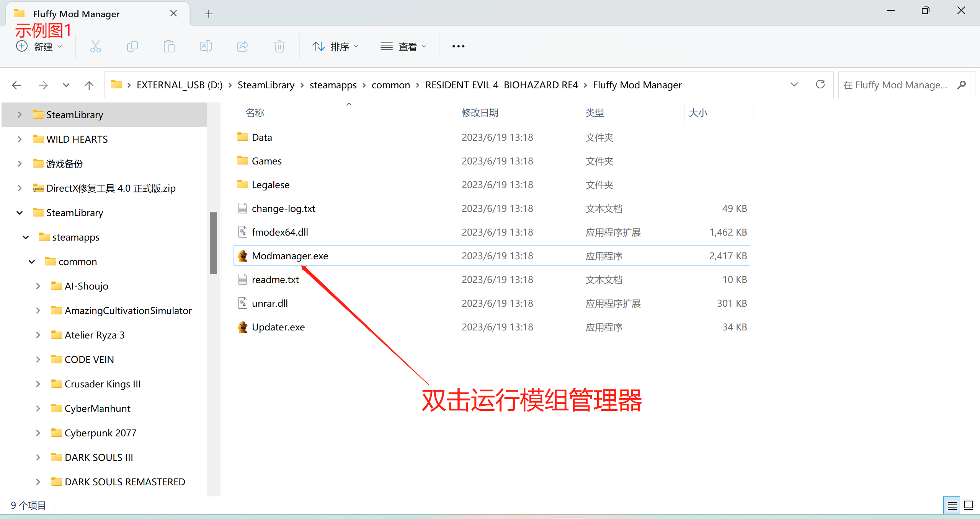
Task: Refresh the current folder view
Action: [820, 85]
